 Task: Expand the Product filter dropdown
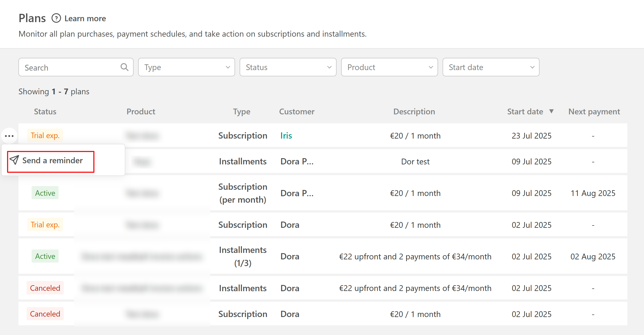[x=389, y=67]
